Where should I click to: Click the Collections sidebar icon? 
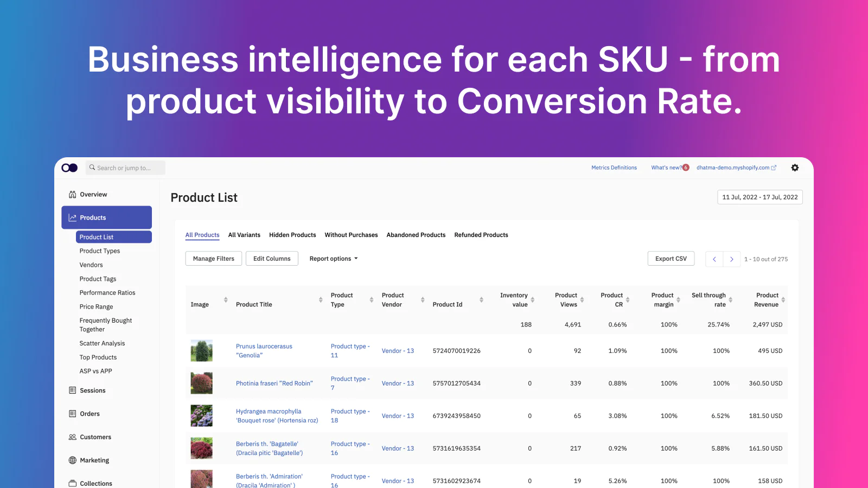pyautogui.click(x=72, y=484)
